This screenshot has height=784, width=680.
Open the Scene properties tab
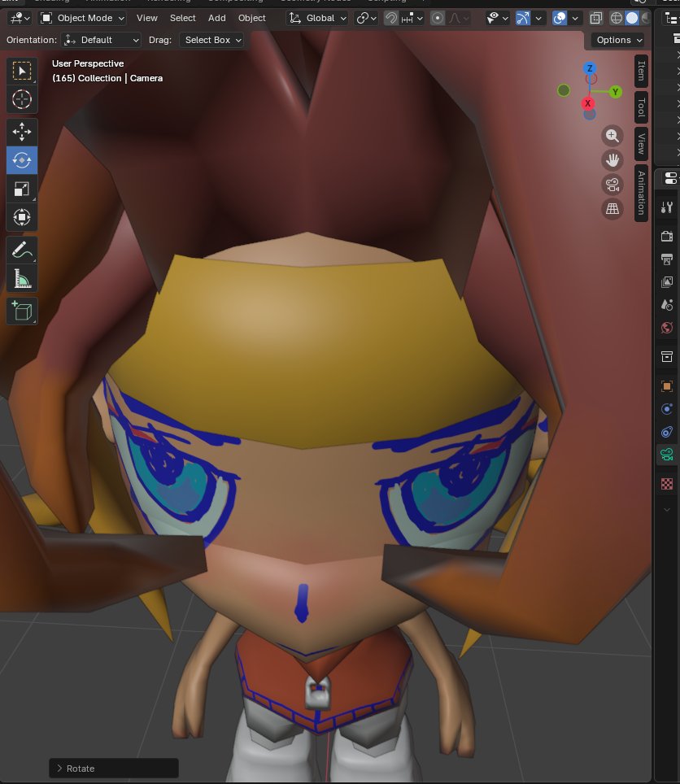[667, 304]
